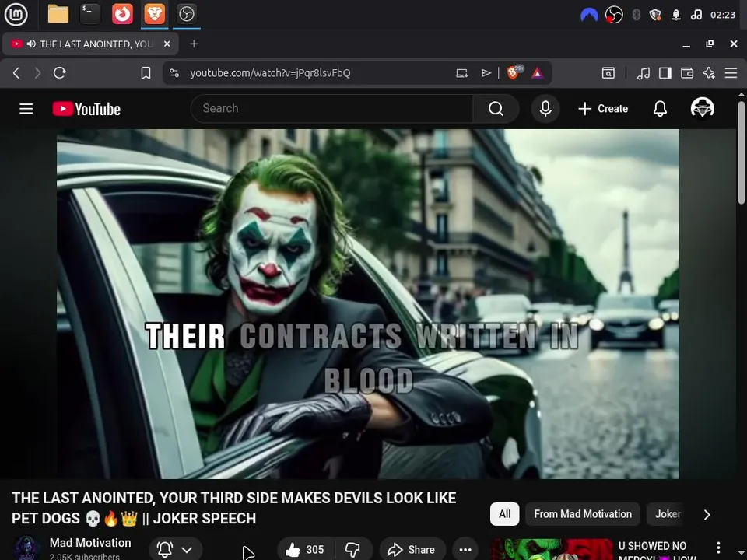Screen dimensions: 747x560
Task: Open the security shield tray icon
Action: [655, 15]
